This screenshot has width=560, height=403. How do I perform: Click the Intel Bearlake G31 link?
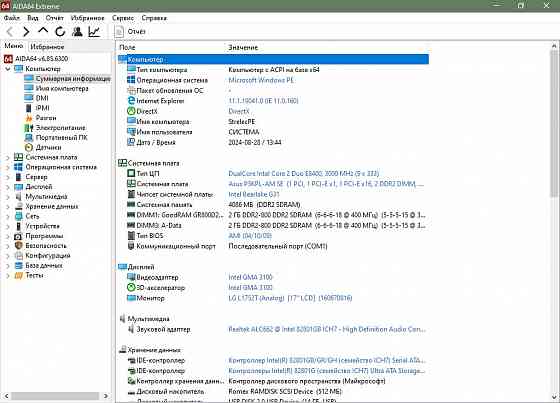point(254,194)
